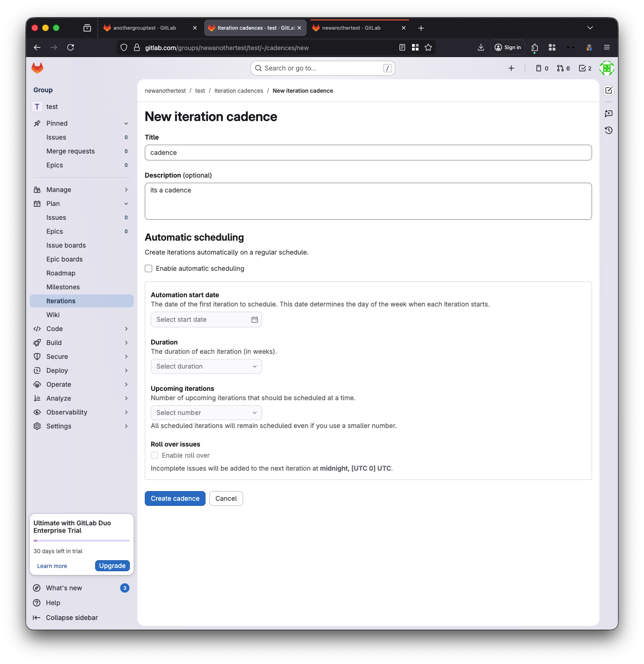Click the Create cadence button
Viewport: 644px width, 664px height.
[x=175, y=498]
